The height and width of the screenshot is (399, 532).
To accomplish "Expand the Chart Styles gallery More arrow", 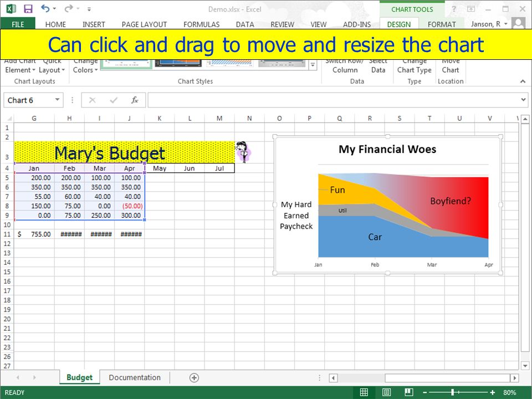I will (x=313, y=64).
